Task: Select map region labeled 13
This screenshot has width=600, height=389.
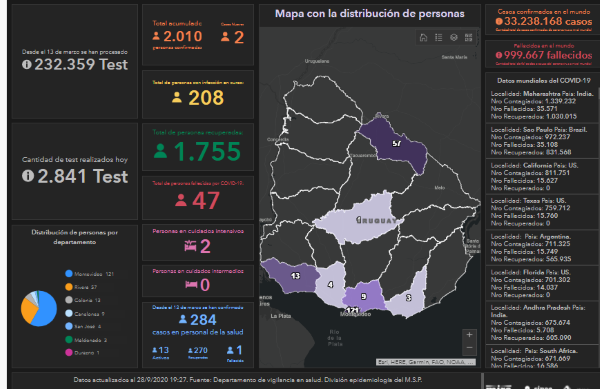Action: pyautogui.click(x=290, y=275)
